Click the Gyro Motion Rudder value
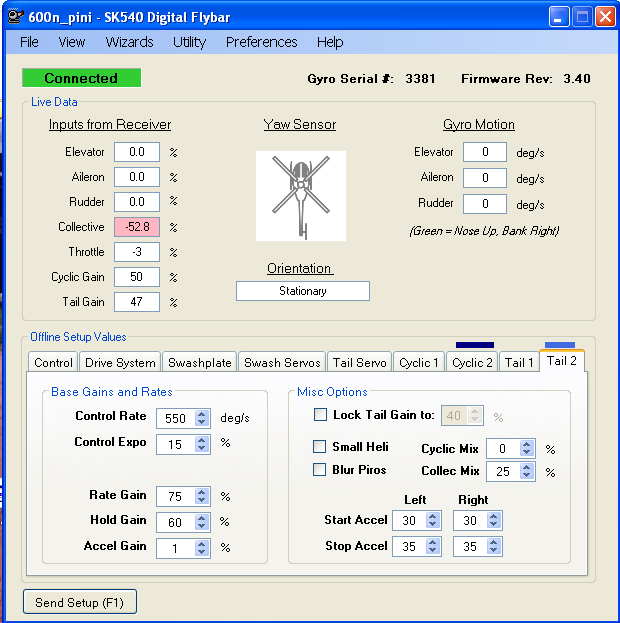 (485, 204)
